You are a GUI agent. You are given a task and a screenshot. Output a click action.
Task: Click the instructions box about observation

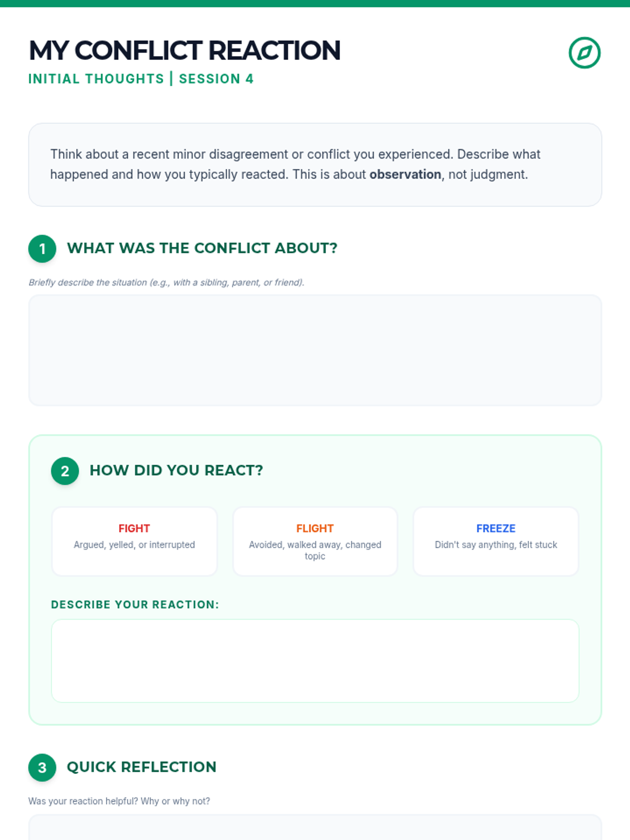click(315, 164)
